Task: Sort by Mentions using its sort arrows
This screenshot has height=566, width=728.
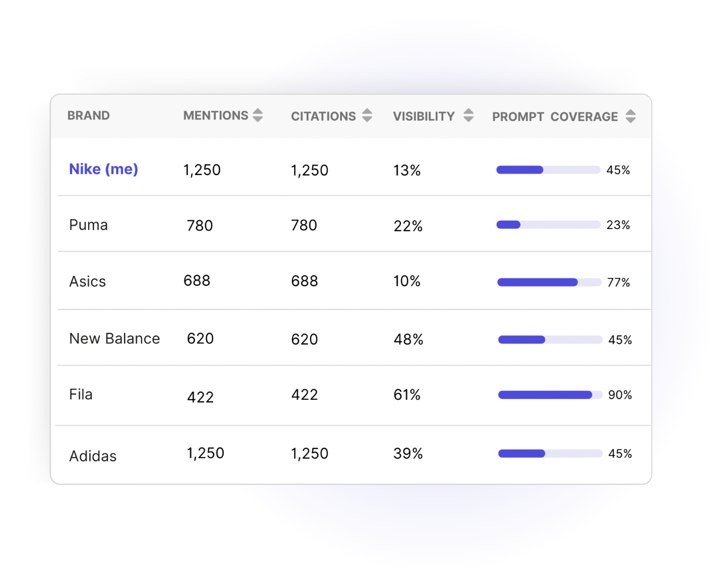Action: pos(258,115)
